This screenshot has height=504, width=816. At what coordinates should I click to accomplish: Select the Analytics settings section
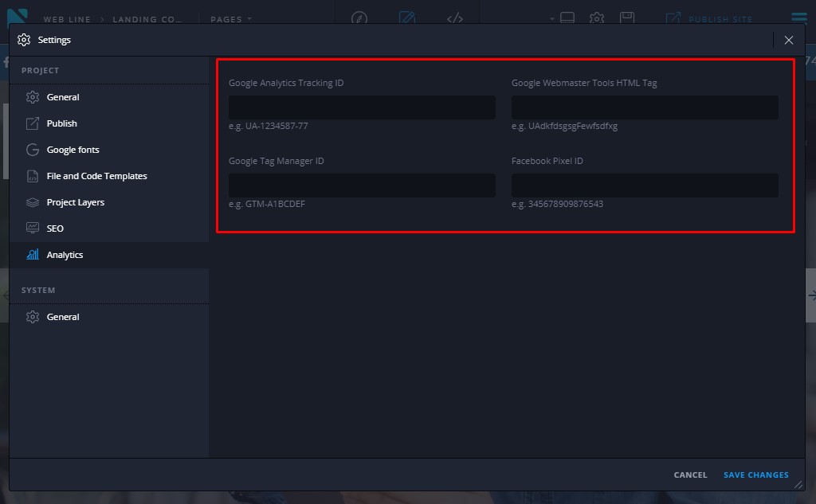point(108,255)
